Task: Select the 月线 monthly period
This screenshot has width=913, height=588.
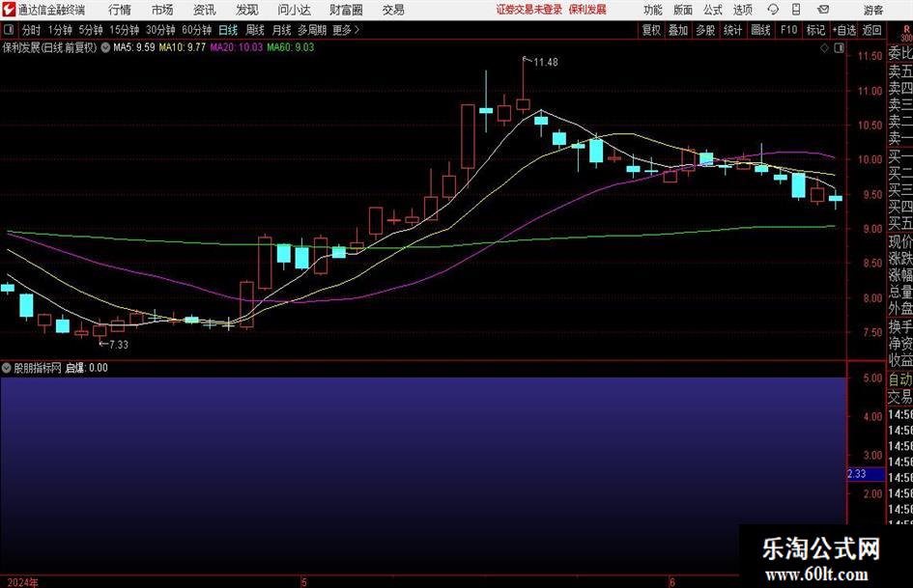Action: click(x=282, y=30)
